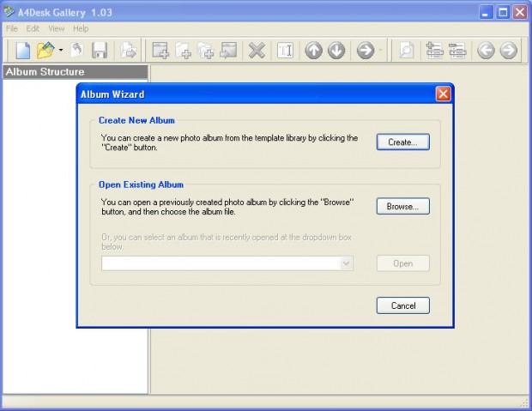Click the Expand all tree icon with plus
Viewport: 532px width, 411px height.
(x=435, y=51)
